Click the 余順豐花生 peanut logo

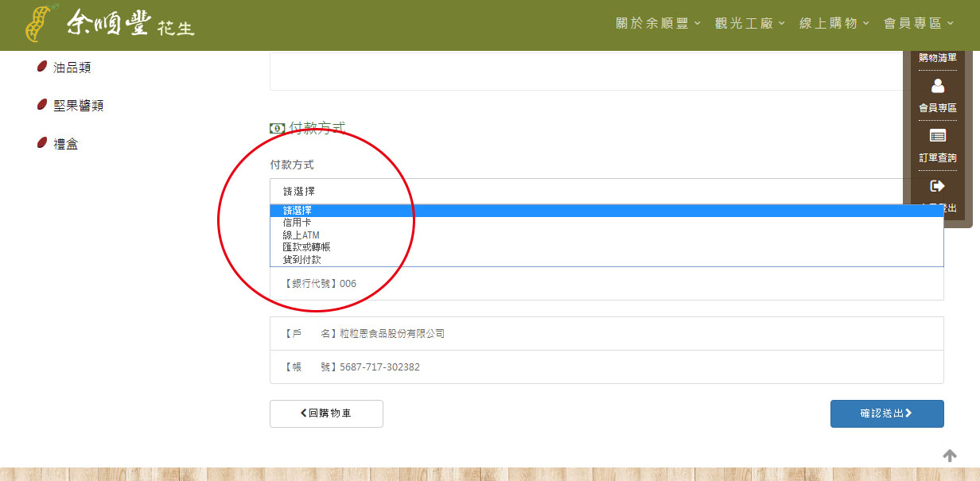click(110, 25)
